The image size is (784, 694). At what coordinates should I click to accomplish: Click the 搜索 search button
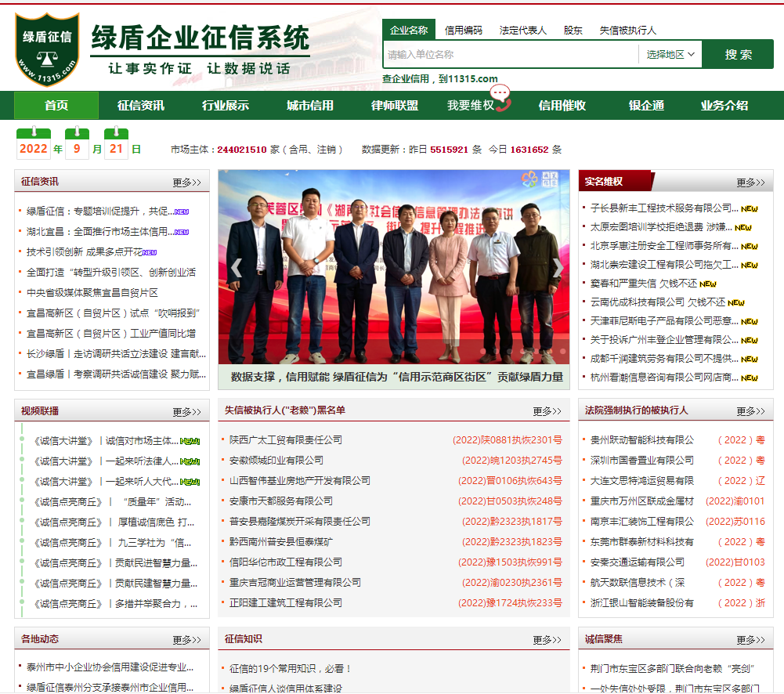pyautogui.click(x=738, y=55)
